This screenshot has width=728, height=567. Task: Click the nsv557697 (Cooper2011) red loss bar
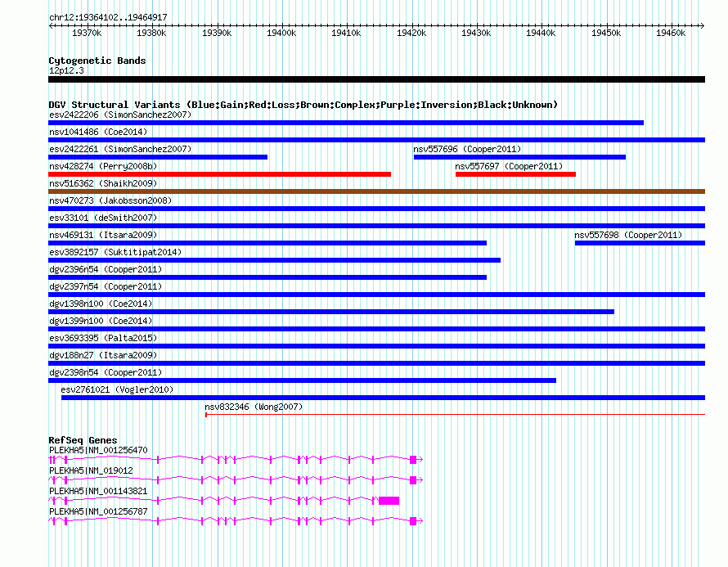tap(515, 174)
